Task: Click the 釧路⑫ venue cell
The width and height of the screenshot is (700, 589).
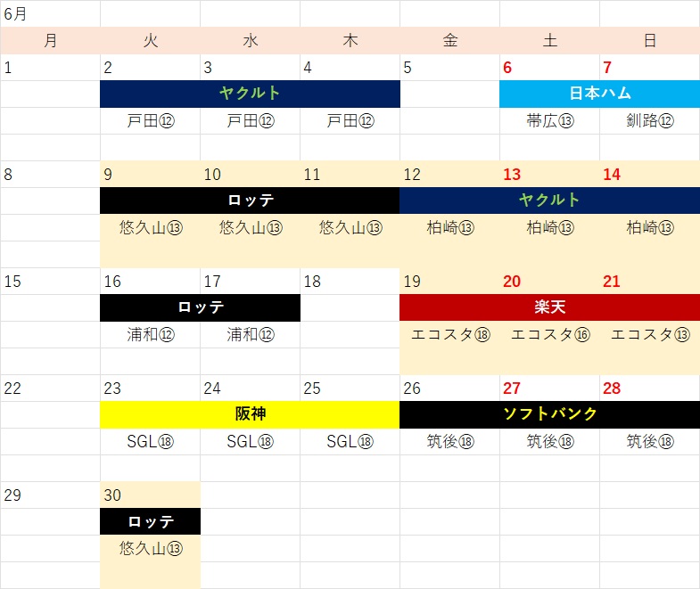Action: (649, 121)
